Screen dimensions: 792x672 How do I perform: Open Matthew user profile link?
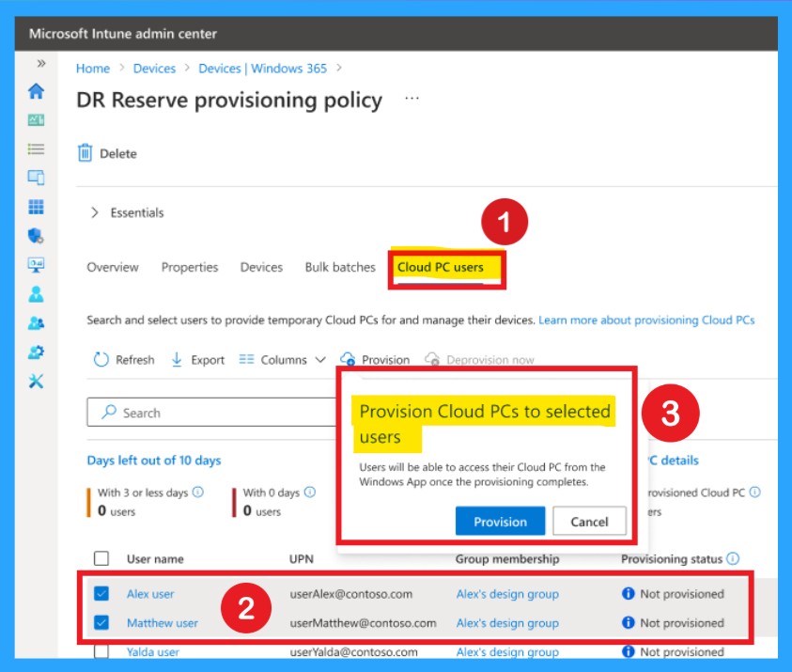pyautogui.click(x=163, y=623)
